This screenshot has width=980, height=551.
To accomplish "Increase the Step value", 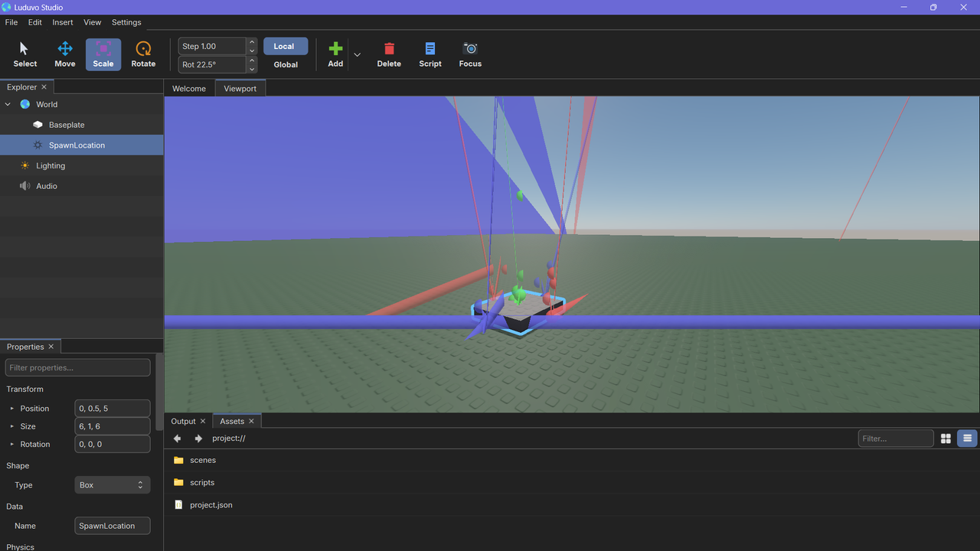I will (252, 42).
